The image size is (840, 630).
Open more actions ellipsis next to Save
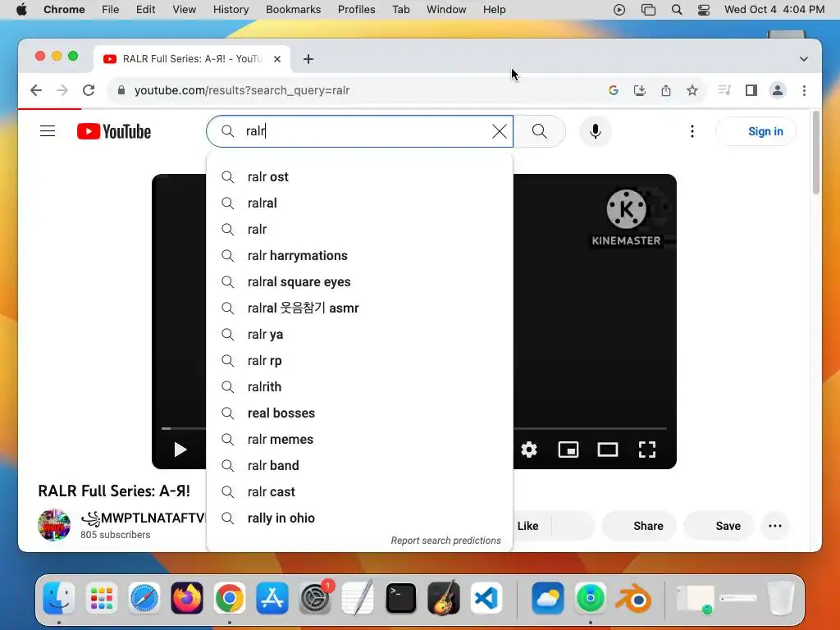(x=775, y=526)
